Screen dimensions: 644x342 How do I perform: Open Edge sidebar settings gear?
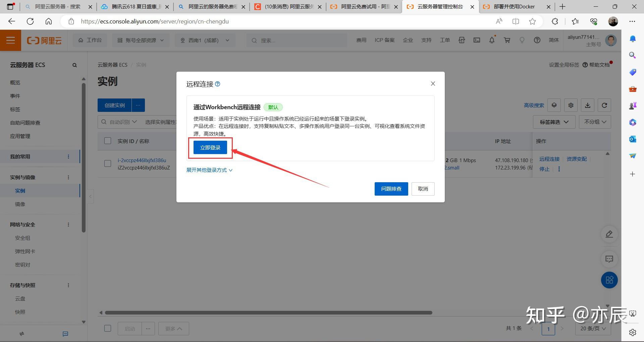point(633,332)
